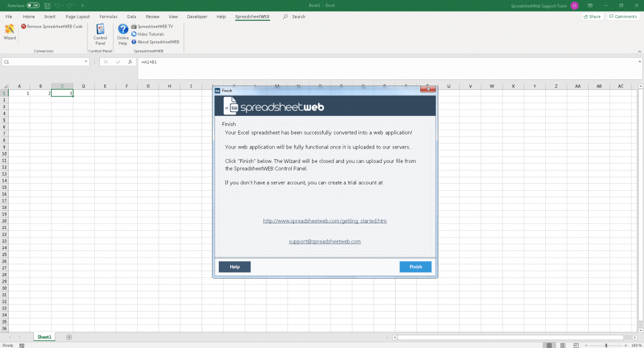Toggle the AutoSave switch
Screen dimensions: 644x348
click(x=33, y=5)
